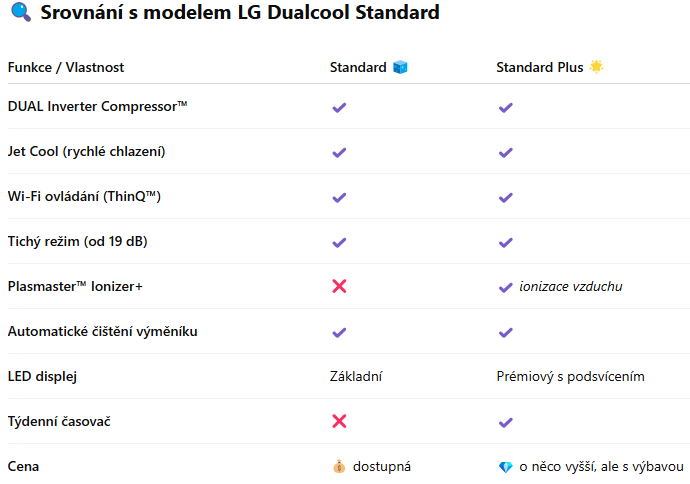690x484 pixels.
Task: Click the Standard Plus column header text
Action: (540, 67)
